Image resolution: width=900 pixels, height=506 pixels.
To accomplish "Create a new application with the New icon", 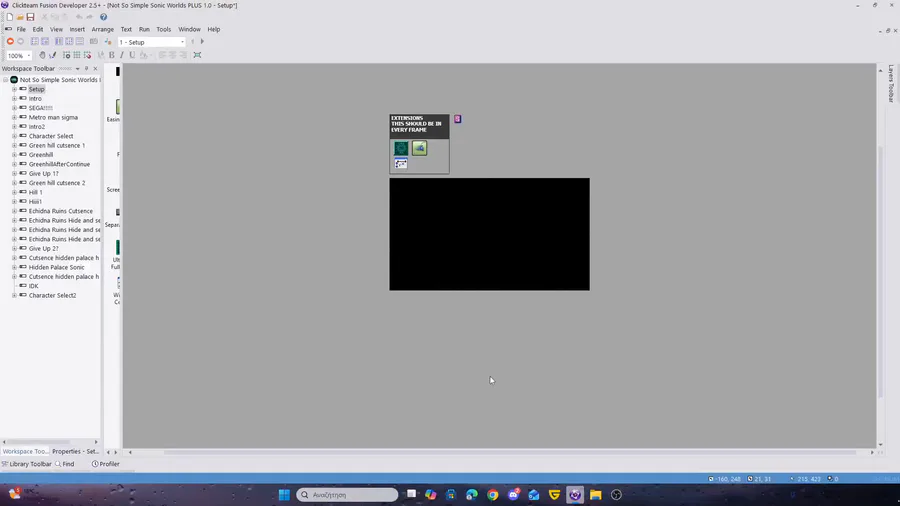I will pos(10,17).
